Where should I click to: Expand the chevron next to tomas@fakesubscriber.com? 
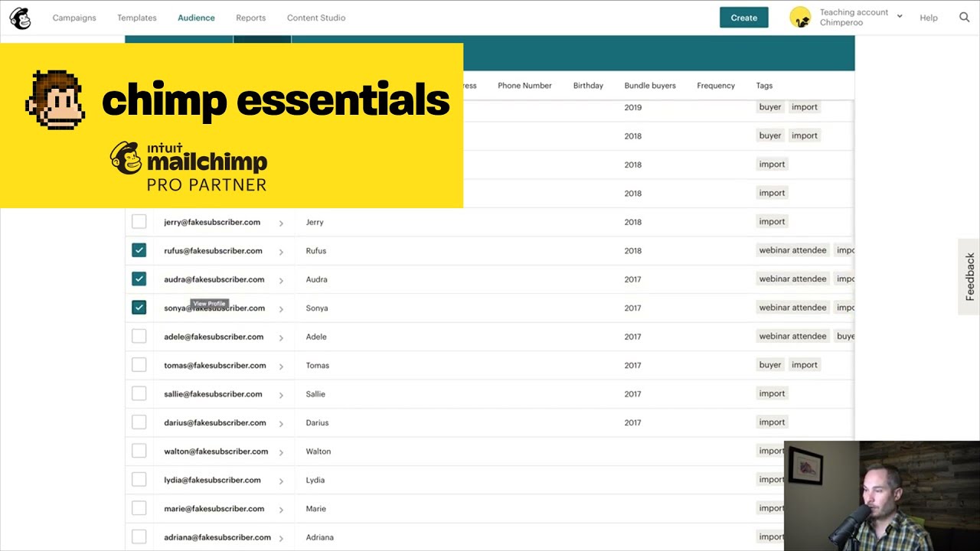pyautogui.click(x=281, y=366)
